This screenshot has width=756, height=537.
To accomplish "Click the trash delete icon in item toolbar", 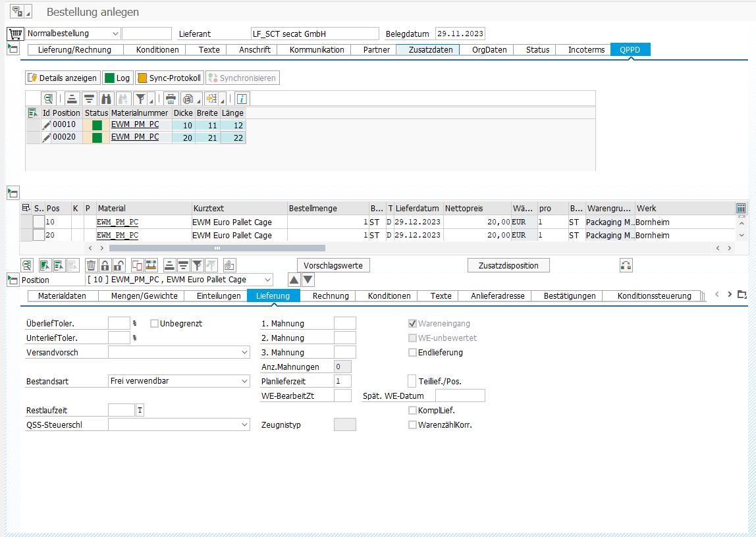I will coord(92,265).
